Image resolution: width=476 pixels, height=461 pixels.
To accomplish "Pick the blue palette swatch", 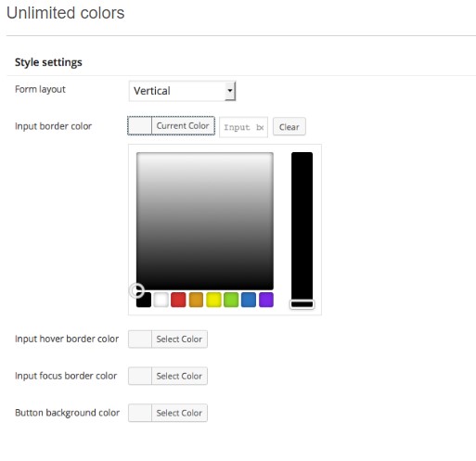I will click(249, 300).
